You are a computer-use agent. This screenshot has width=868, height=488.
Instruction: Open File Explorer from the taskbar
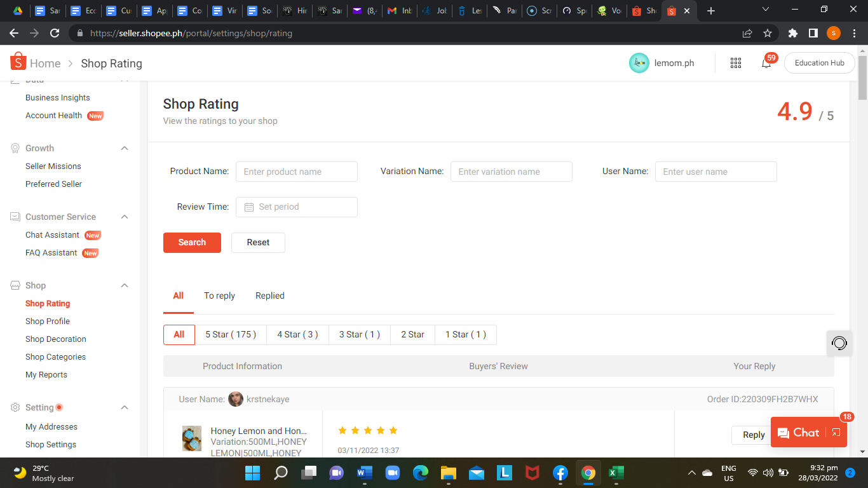click(448, 473)
